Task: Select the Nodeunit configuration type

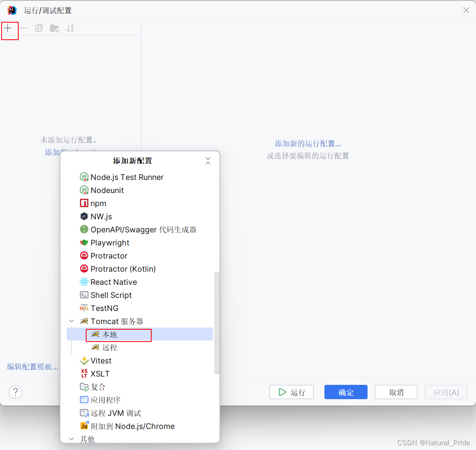Action: coord(140,190)
